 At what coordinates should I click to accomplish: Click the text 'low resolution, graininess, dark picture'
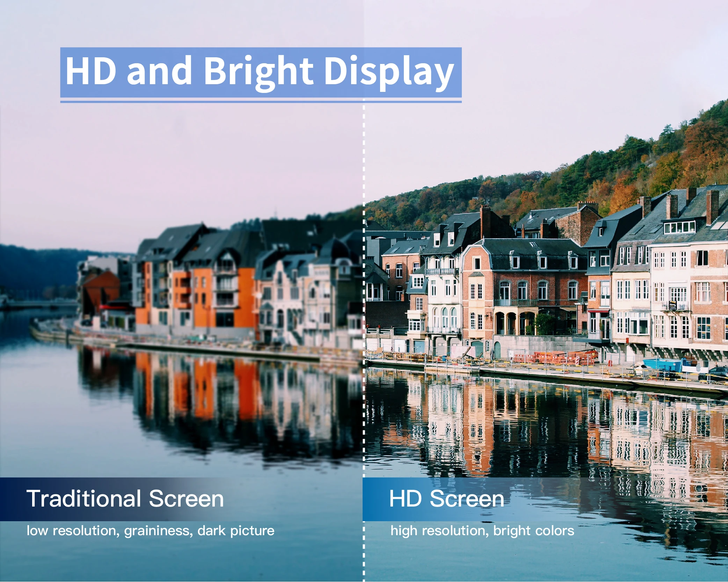click(x=150, y=530)
